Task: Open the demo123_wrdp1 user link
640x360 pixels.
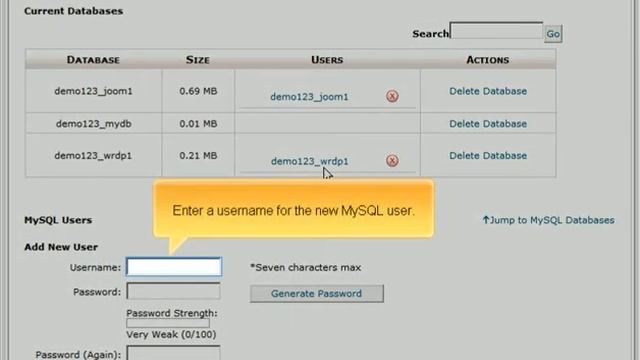Action: pyautogui.click(x=309, y=161)
